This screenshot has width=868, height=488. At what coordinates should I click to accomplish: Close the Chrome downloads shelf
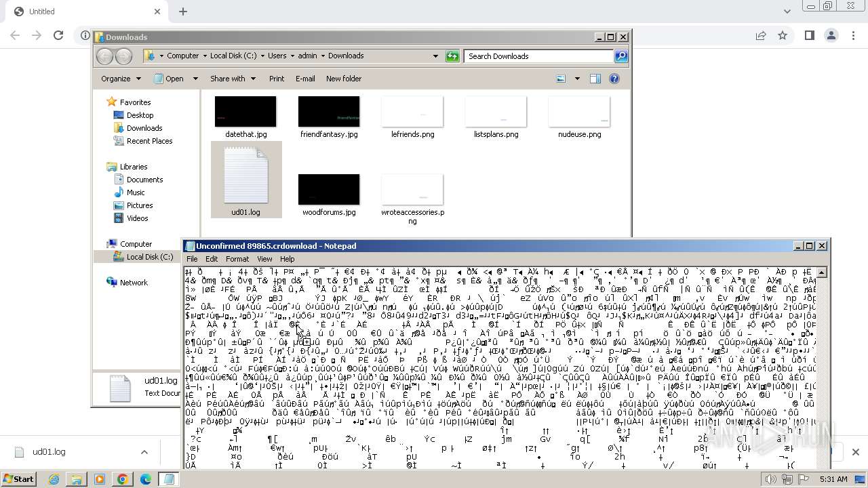[855, 452]
